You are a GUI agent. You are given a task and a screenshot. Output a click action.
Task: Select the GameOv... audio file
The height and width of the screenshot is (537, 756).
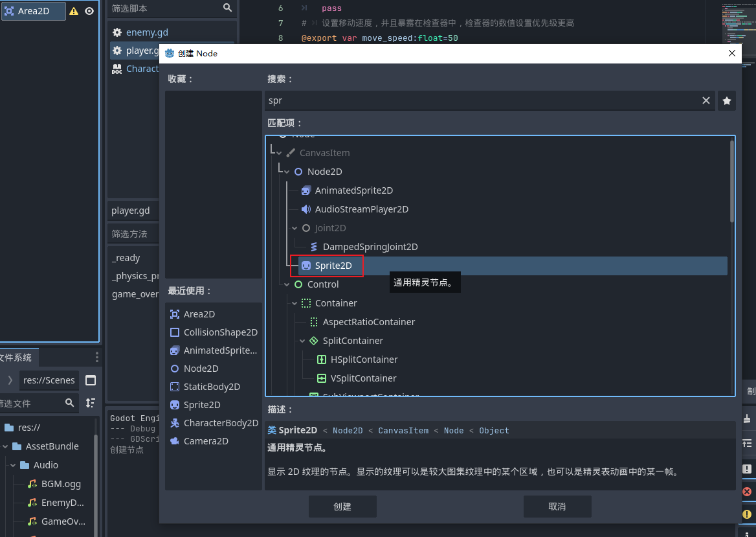(x=63, y=521)
